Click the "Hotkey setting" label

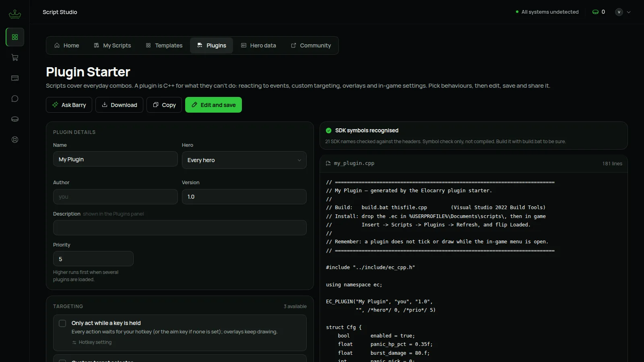point(95,342)
